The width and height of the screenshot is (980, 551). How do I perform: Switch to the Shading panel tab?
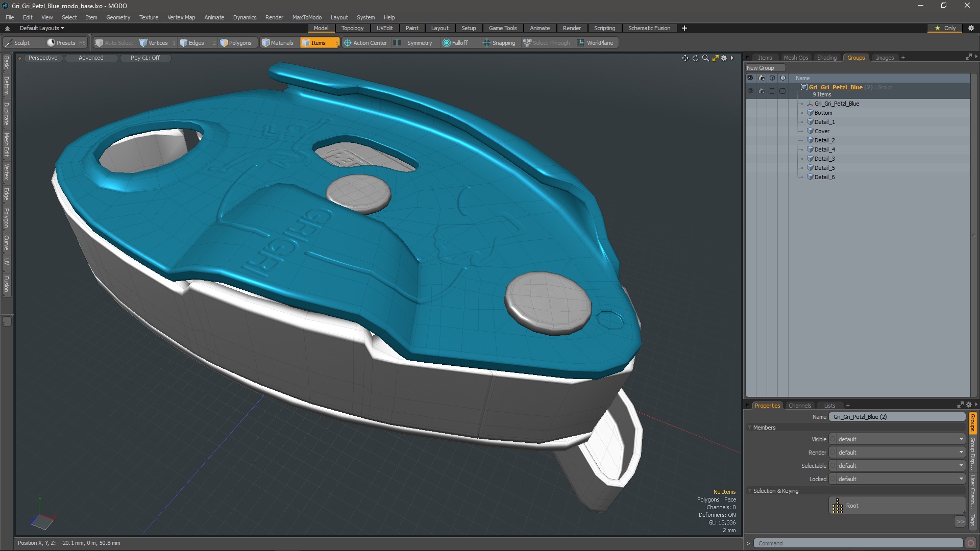click(x=826, y=58)
